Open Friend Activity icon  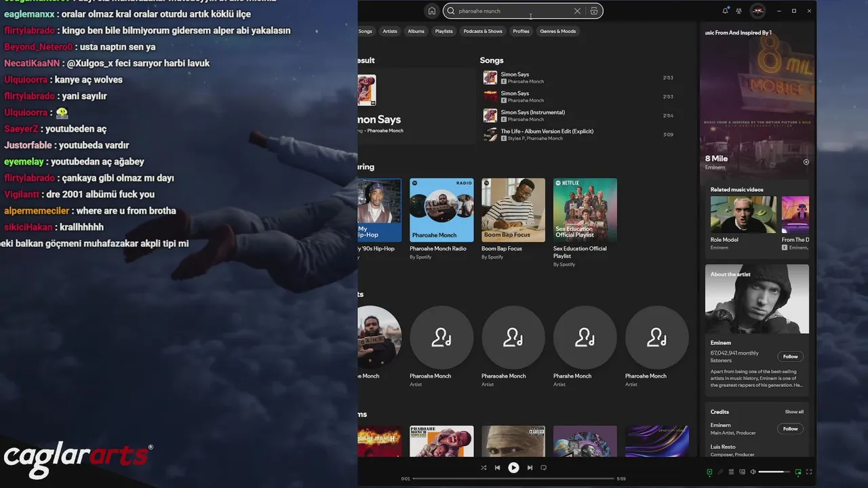tap(739, 11)
